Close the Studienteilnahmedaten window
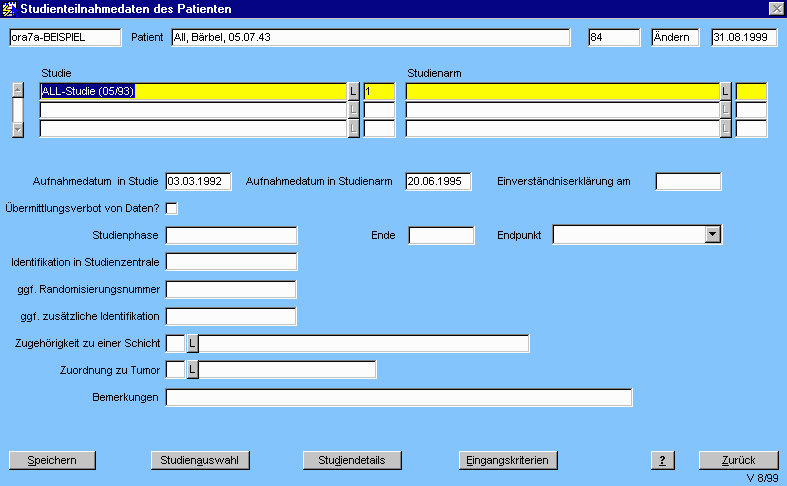787x486 pixels. click(x=775, y=9)
